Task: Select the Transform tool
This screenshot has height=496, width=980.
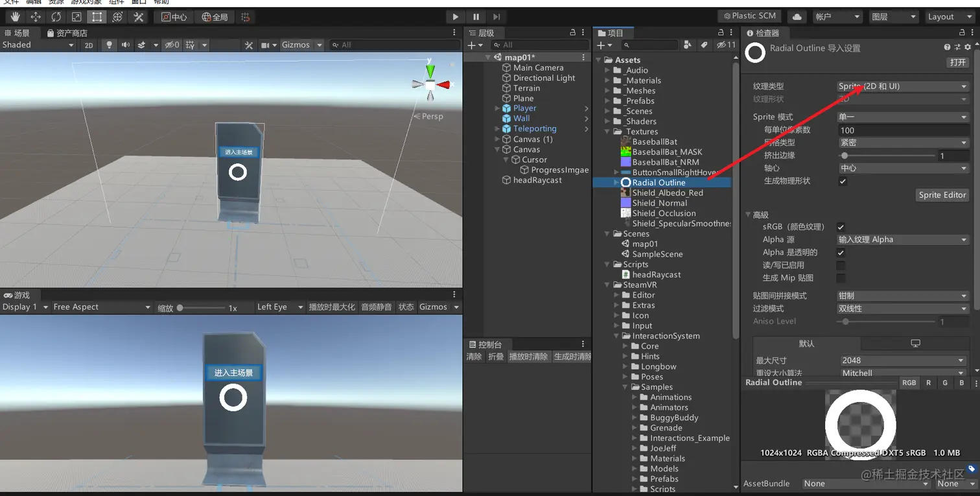Action: pos(117,17)
